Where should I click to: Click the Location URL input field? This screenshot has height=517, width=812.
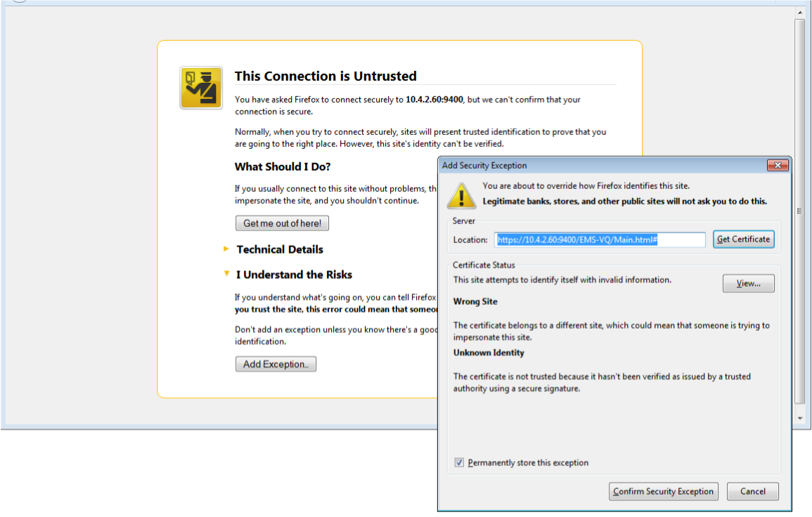[x=600, y=240]
